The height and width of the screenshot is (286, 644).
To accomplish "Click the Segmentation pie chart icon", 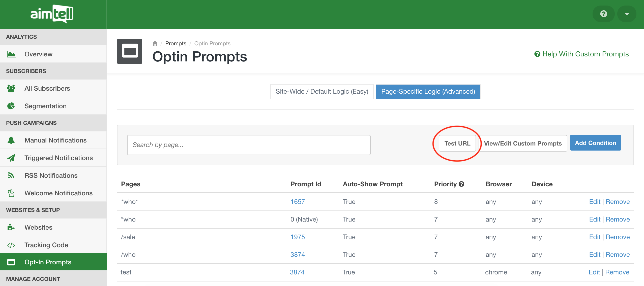I will point(11,106).
